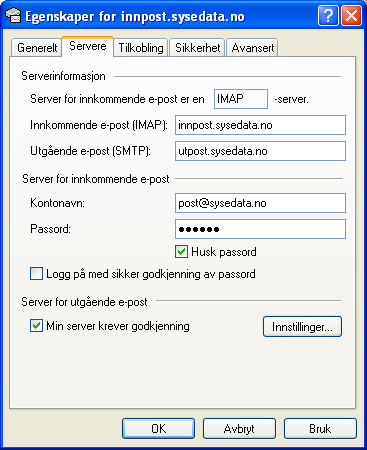Toggle the Husk passord checkbox
Viewport: 367px width, 450px height.
(x=182, y=252)
